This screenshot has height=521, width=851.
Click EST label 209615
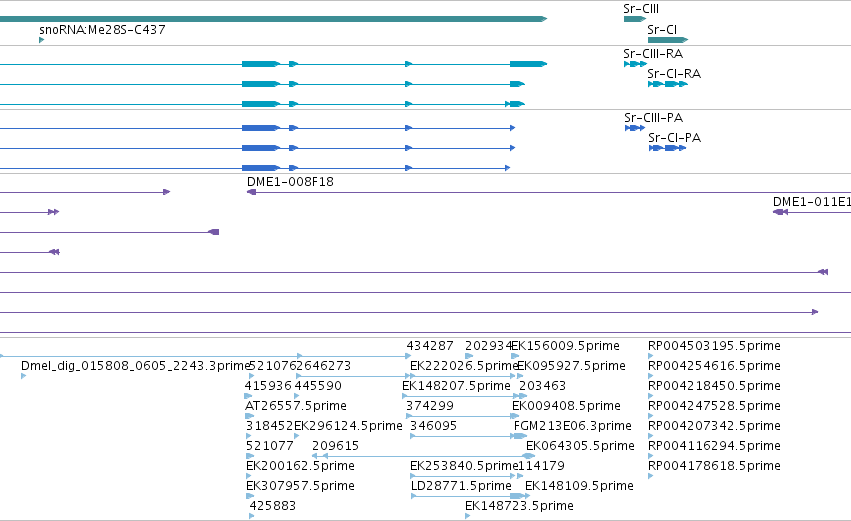[335, 446]
